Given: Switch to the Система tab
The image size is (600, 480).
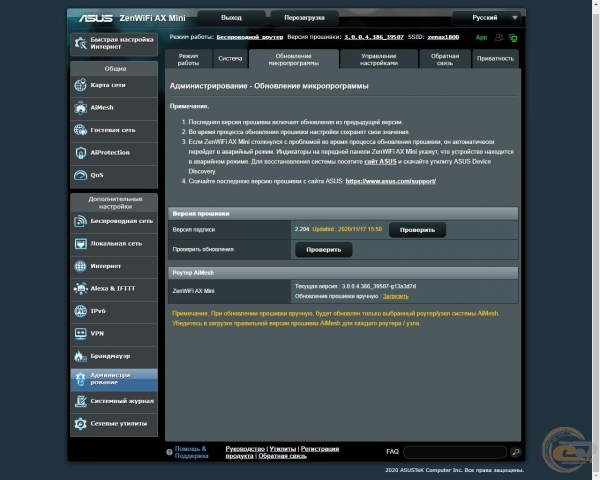Looking at the screenshot, I should pyautogui.click(x=230, y=59).
